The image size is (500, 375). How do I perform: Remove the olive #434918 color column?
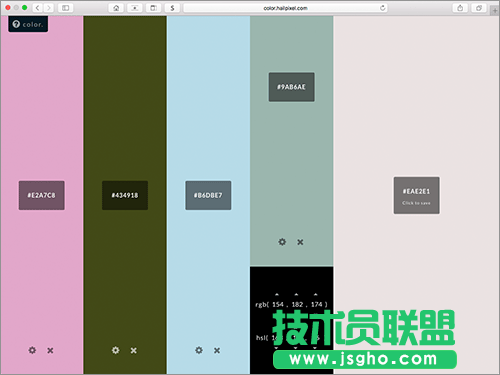pyautogui.click(x=134, y=350)
